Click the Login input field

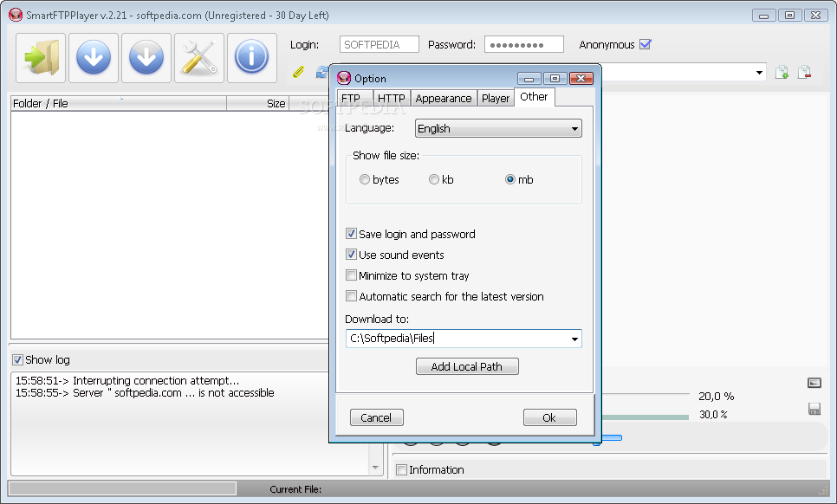pos(379,44)
